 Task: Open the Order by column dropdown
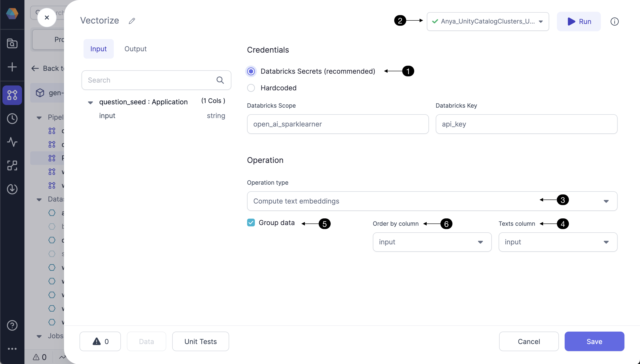point(432,242)
